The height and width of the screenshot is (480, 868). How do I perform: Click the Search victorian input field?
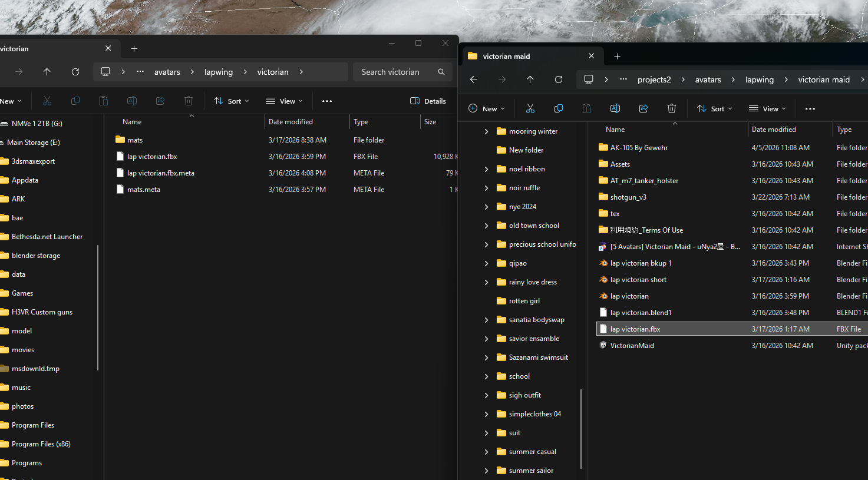pos(395,72)
